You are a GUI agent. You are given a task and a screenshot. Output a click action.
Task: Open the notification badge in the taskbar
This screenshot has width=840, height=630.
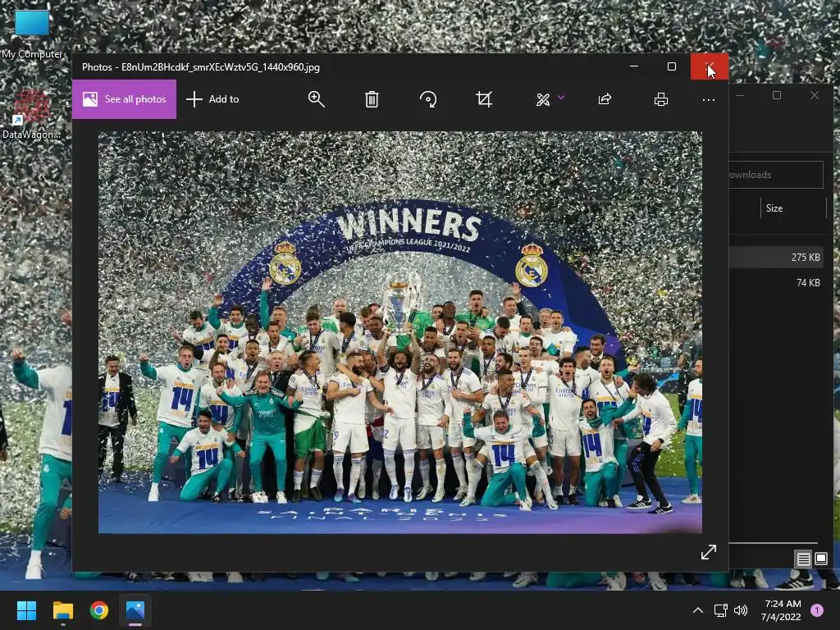(x=817, y=610)
